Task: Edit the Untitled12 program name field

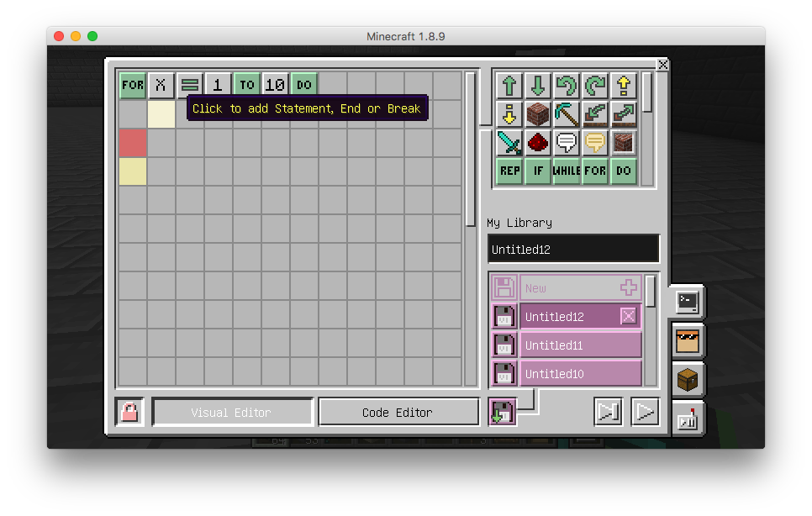Action: tap(573, 249)
